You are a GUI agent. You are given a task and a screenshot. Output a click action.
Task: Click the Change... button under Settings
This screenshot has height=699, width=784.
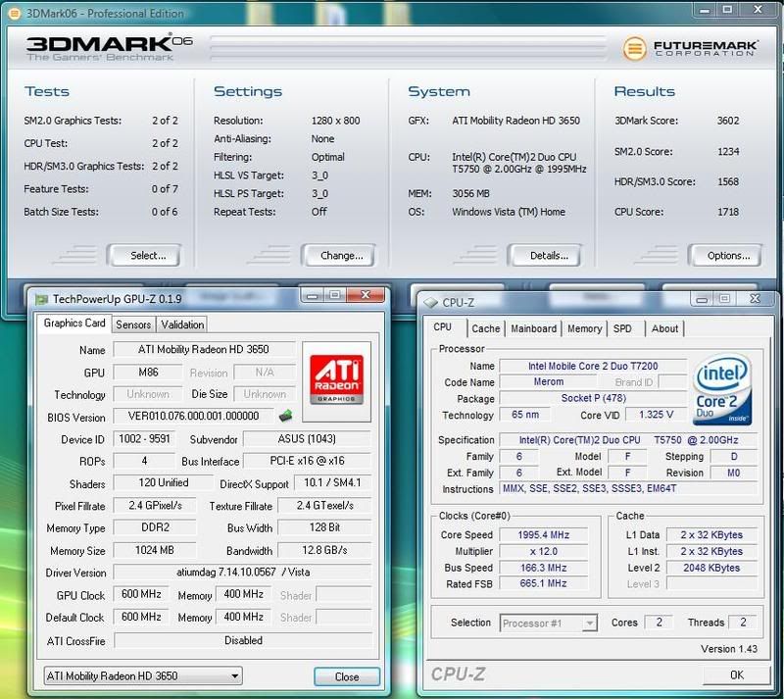click(x=338, y=256)
